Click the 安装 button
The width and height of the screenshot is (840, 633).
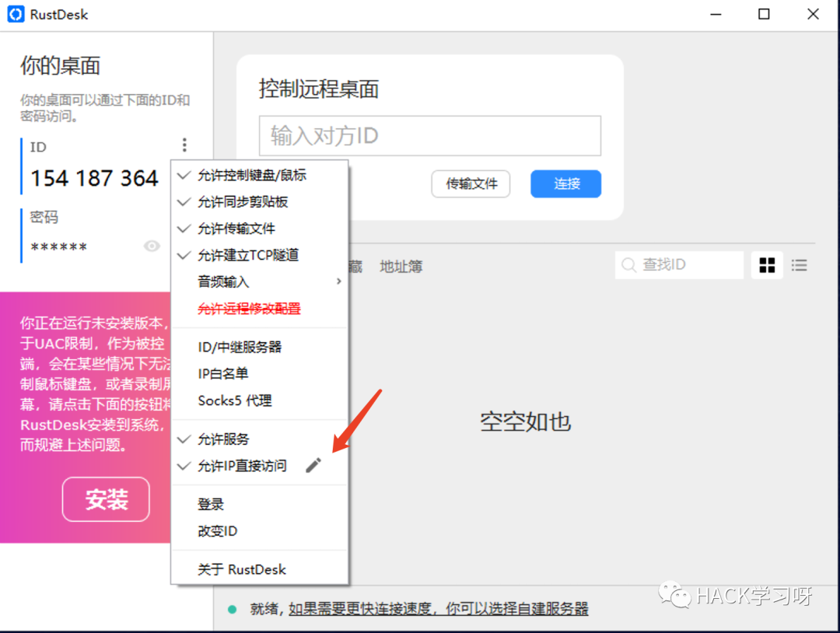coord(106,499)
